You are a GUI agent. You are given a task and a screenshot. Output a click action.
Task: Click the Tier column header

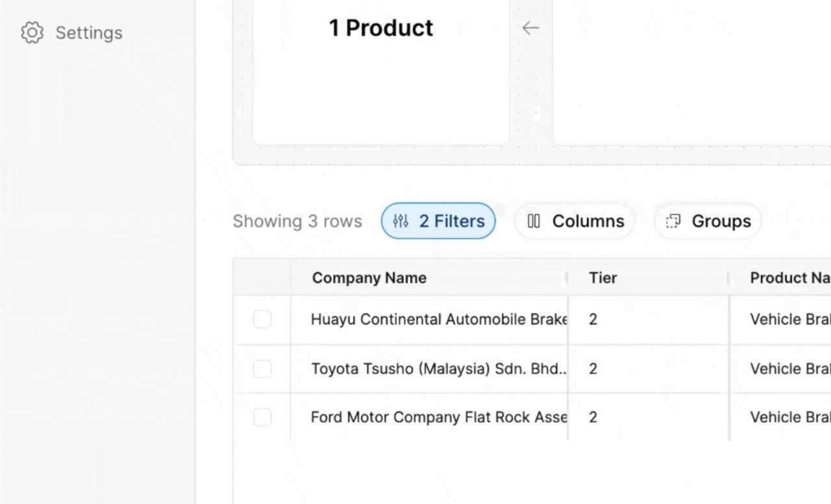(602, 278)
